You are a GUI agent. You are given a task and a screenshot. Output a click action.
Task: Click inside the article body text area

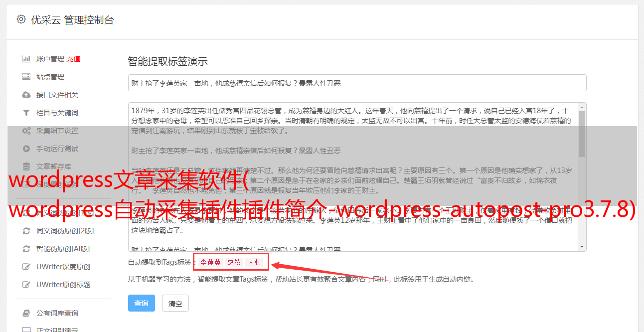click(357, 177)
